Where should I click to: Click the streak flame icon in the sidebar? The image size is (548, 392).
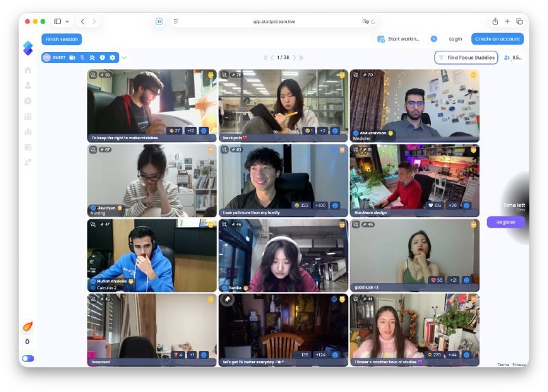point(28,326)
